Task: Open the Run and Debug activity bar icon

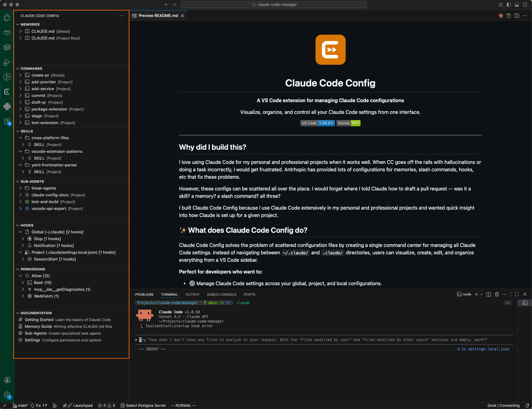Action: click(x=7, y=62)
